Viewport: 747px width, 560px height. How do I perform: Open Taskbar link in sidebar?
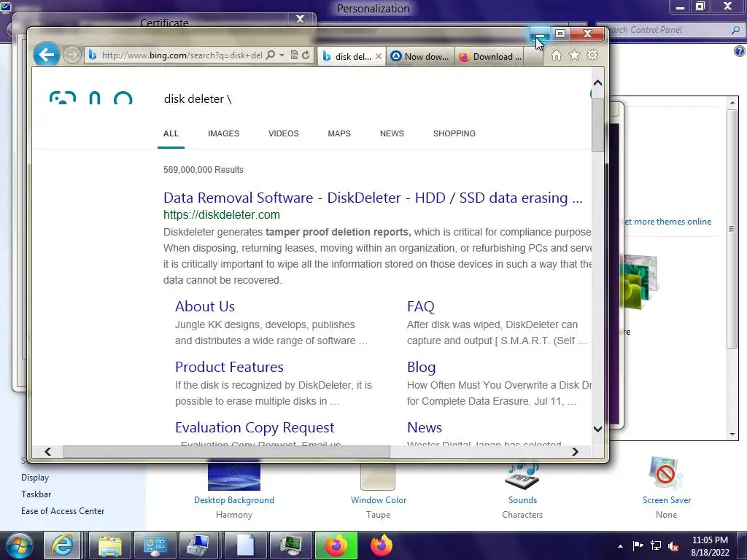click(x=36, y=494)
